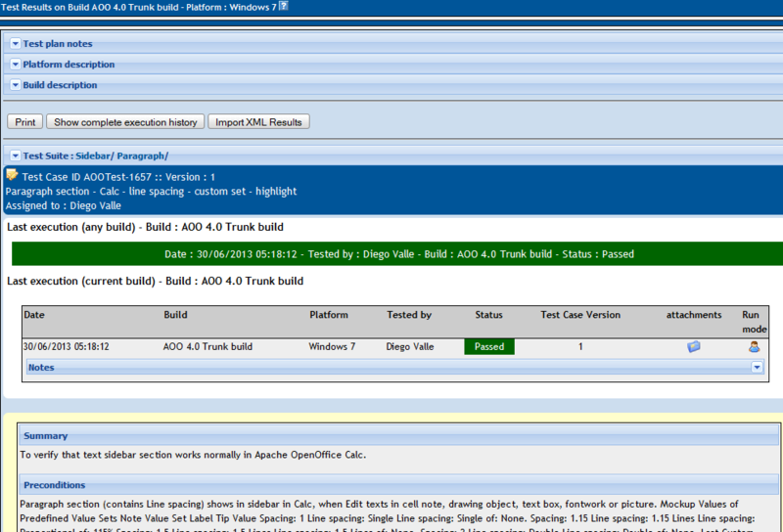Click the Build column header

pos(175,315)
